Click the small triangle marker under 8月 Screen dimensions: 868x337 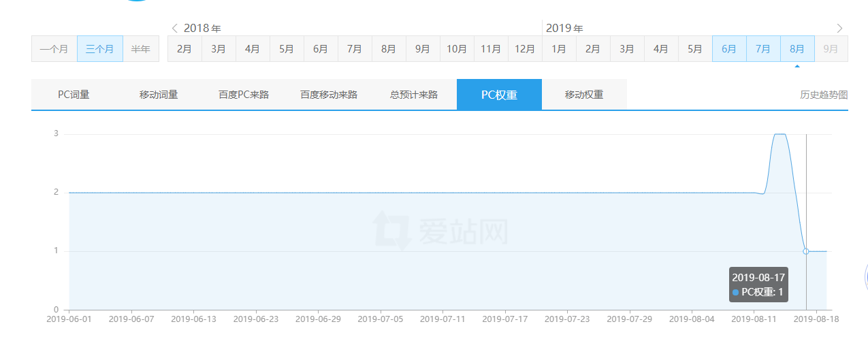click(797, 66)
